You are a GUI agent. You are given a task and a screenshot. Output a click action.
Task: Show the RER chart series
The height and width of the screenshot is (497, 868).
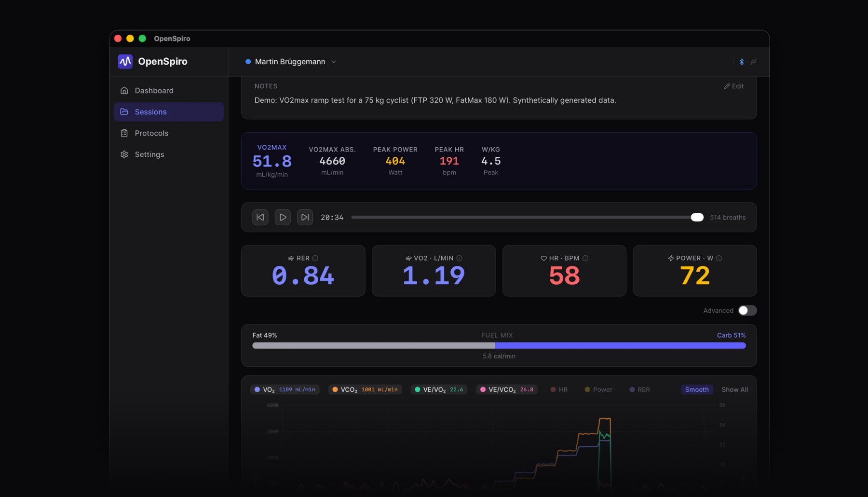[x=639, y=389]
